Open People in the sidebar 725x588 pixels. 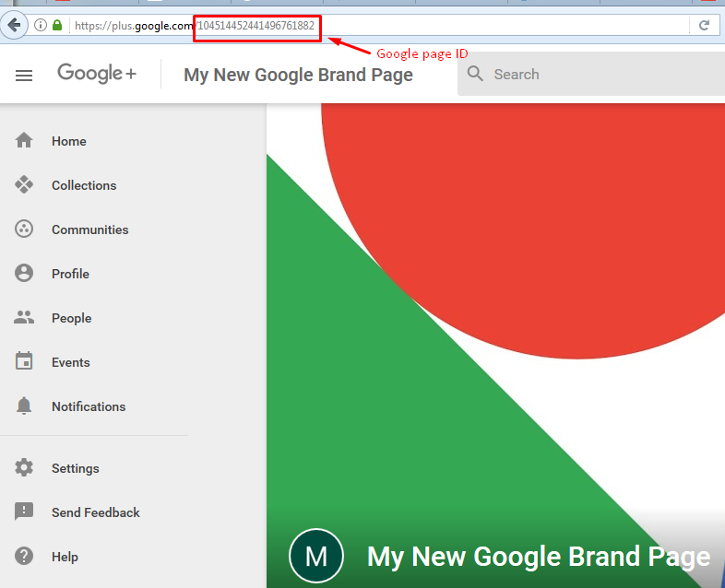(72, 318)
